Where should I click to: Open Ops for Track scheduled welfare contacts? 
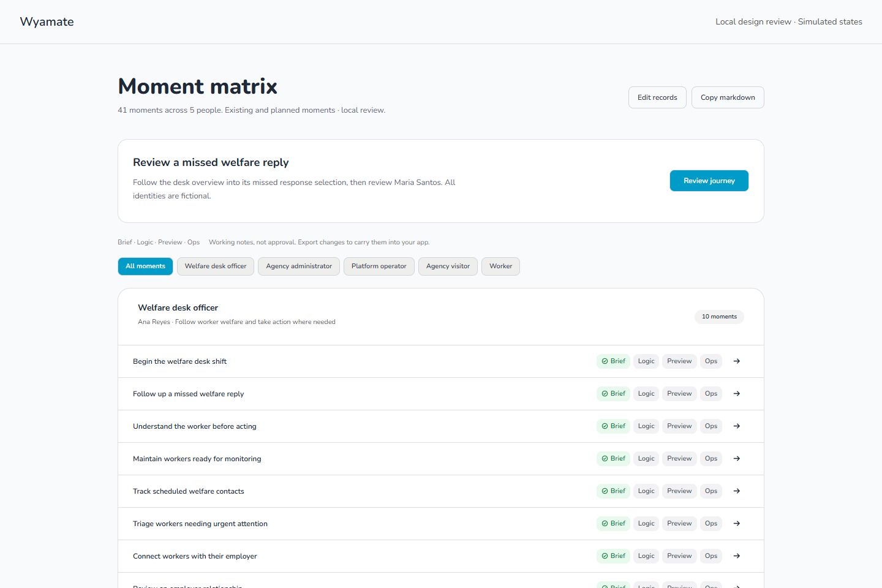711,491
